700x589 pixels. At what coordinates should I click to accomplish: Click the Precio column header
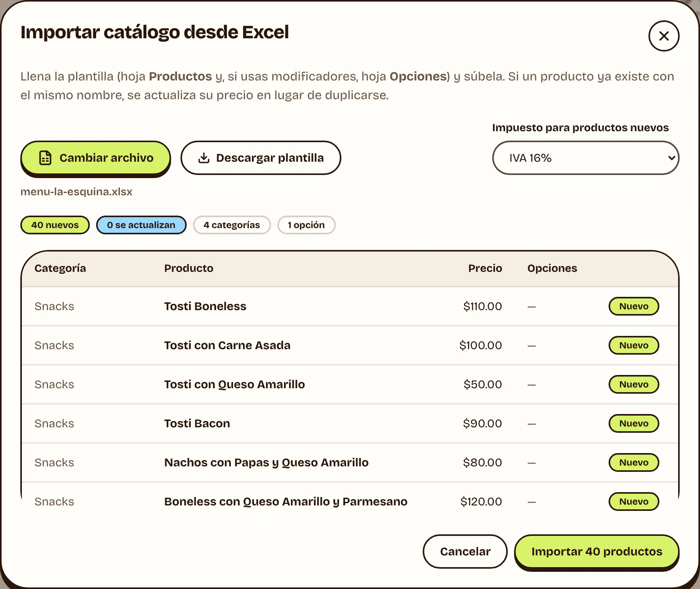pyautogui.click(x=485, y=268)
